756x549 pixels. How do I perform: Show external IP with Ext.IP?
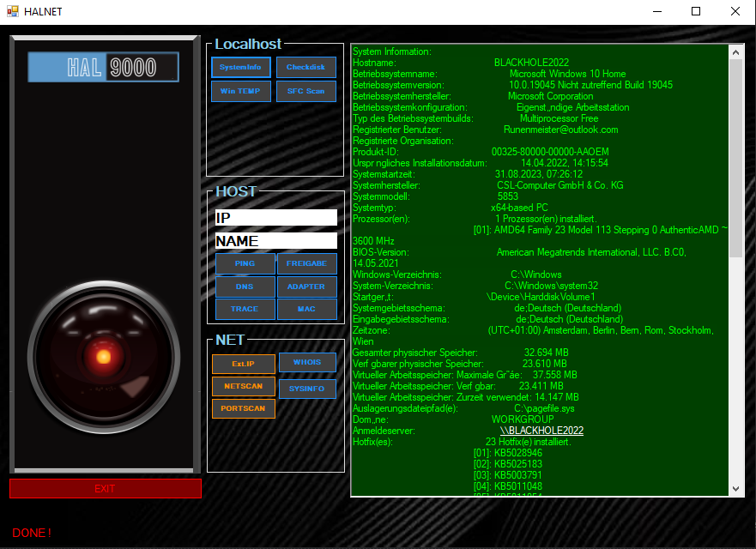click(x=244, y=364)
